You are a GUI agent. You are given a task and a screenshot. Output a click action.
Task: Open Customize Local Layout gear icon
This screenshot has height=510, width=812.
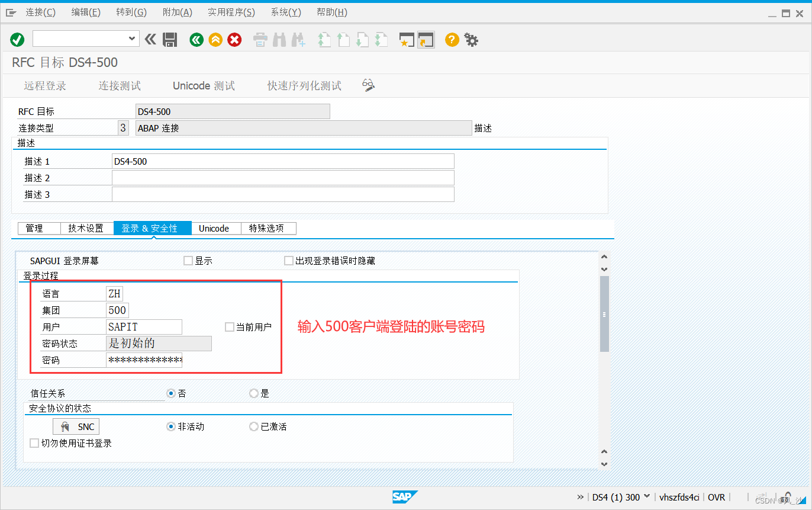(471, 40)
